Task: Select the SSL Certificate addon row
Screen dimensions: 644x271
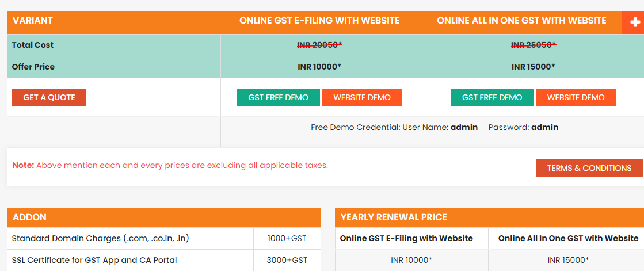Action: [x=94, y=260]
